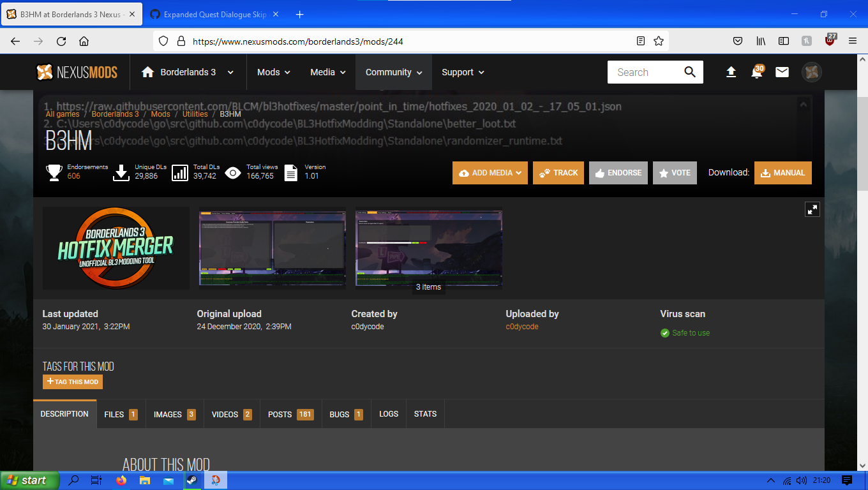Click the MANUAL download button
Viewport: 868px width, 490px height.
pyautogui.click(x=783, y=173)
